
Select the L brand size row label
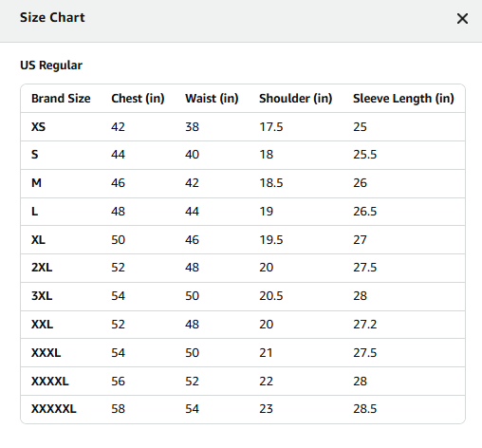pos(34,212)
